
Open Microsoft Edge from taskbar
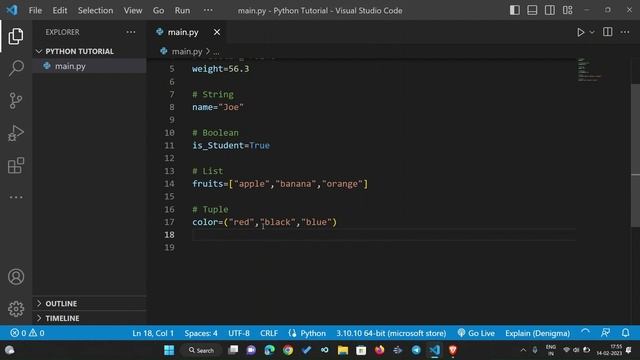click(x=269, y=350)
